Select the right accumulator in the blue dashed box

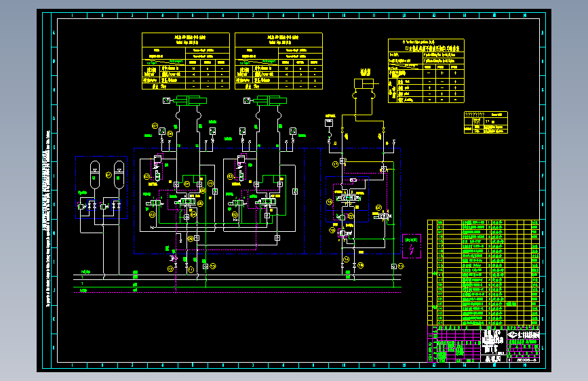coord(119,175)
